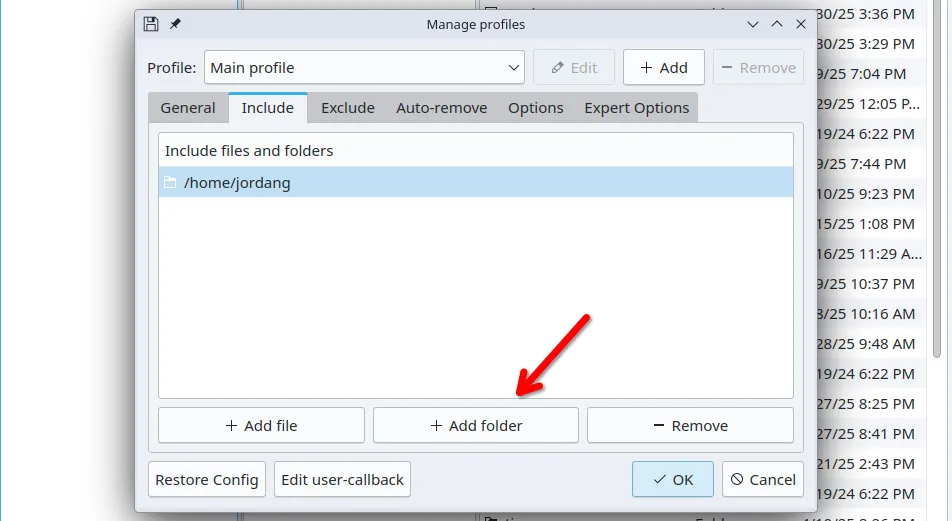The height and width of the screenshot is (521, 952).
Task: Open the Expert Options tab
Action: (x=636, y=108)
